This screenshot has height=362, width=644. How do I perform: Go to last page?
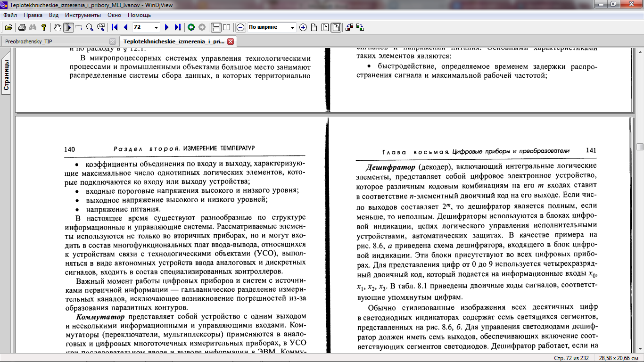177,27
